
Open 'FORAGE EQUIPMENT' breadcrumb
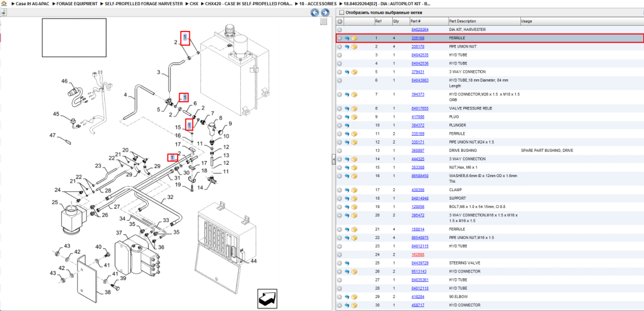point(78,3)
